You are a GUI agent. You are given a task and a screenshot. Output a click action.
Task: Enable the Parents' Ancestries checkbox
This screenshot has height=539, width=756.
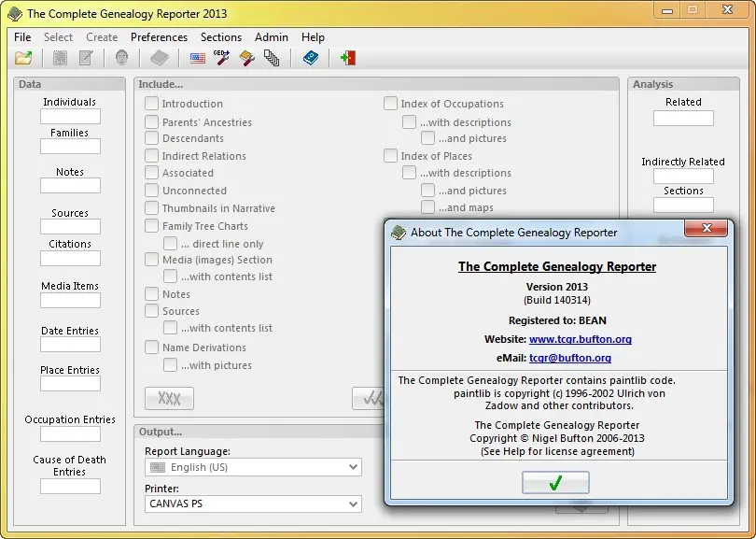[151, 122]
